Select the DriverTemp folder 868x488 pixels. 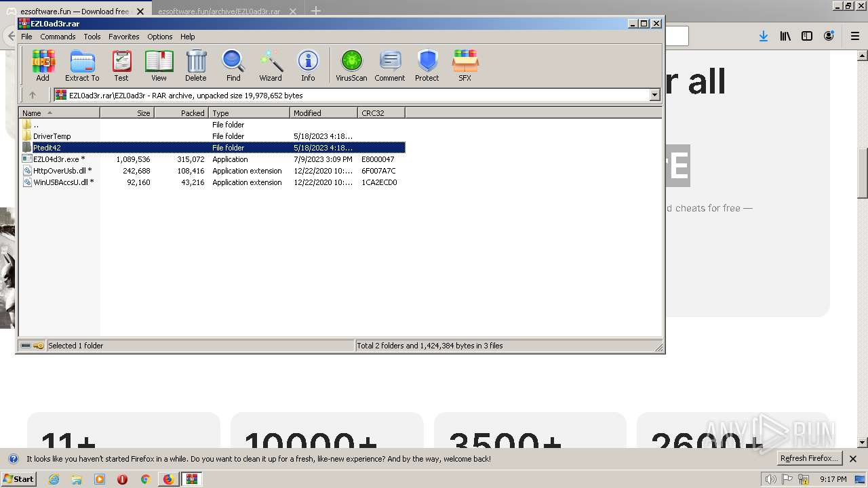tap(212, 136)
